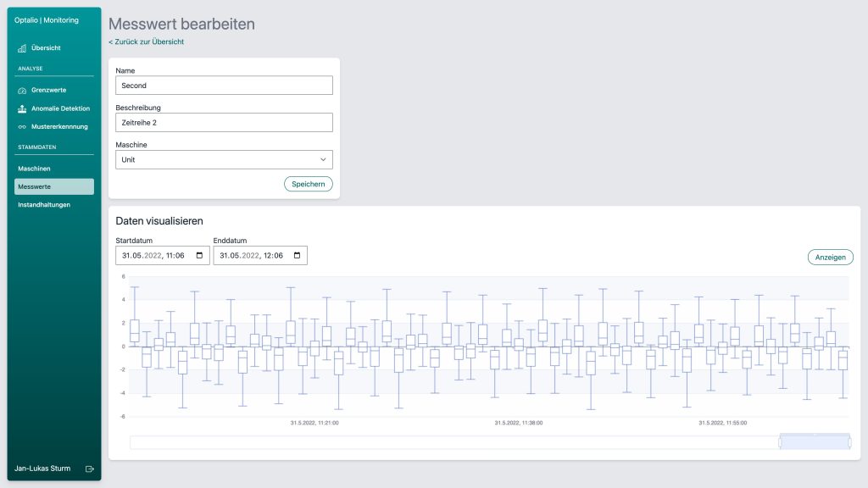This screenshot has width=868, height=488.
Task: Open the Maschinen menu item
Action: [x=35, y=169]
